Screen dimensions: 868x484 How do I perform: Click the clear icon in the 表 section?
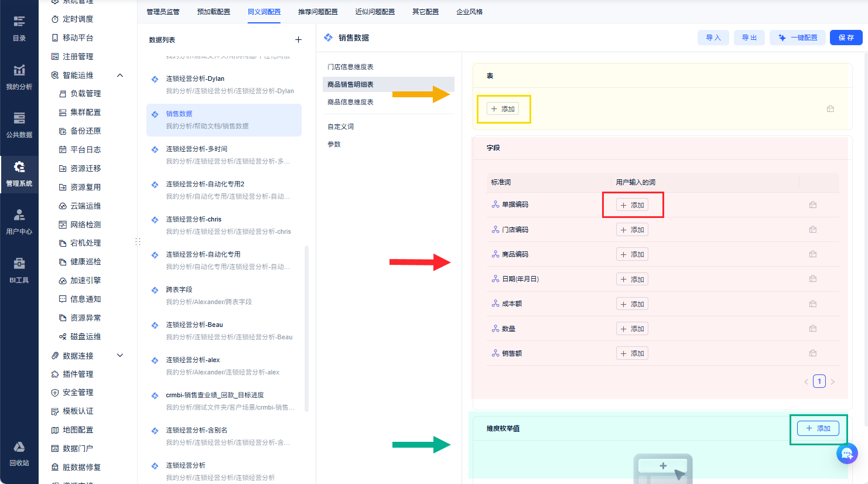tap(831, 109)
